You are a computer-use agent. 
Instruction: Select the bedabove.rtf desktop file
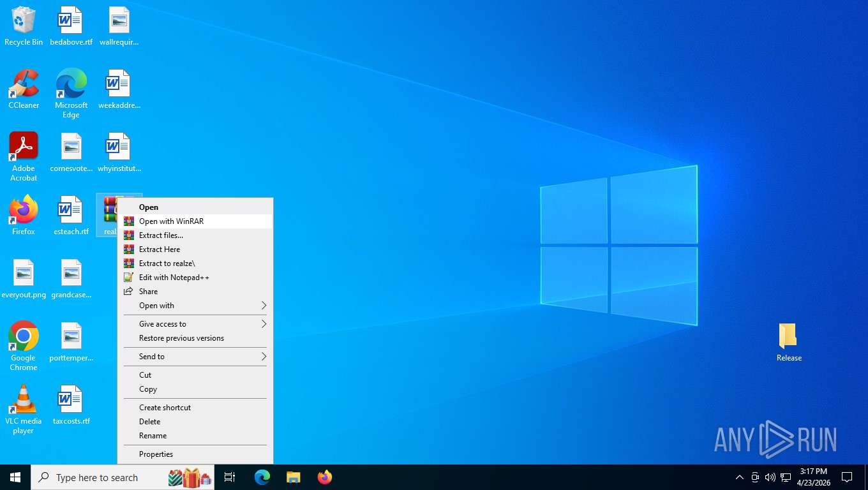pos(71,26)
